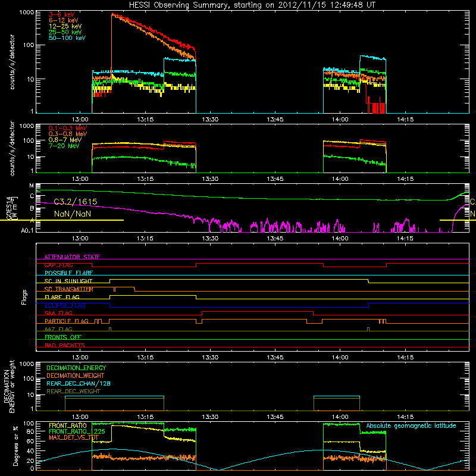
Task: Click the Degrees or % y-axis title
Action: [x=15, y=446]
